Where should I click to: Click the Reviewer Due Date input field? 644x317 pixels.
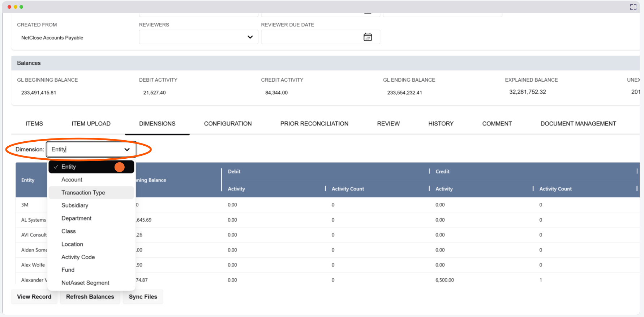coord(311,37)
